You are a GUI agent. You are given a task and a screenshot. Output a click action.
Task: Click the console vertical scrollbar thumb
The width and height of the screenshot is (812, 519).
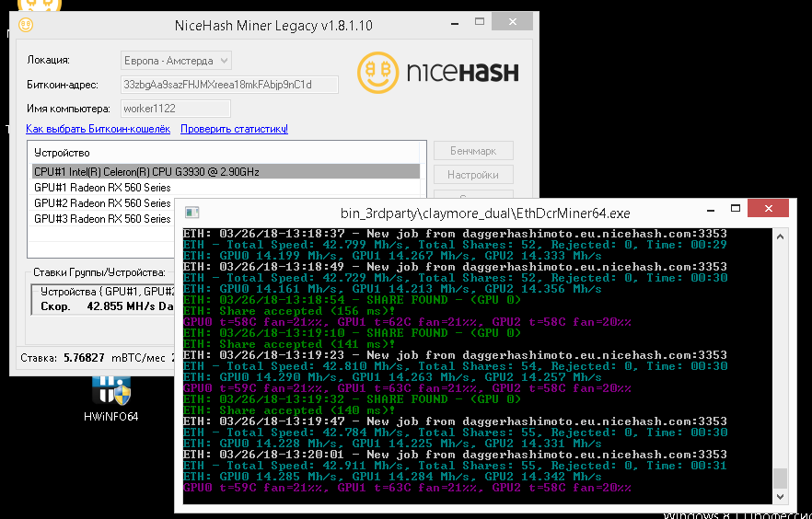(781, 479)
